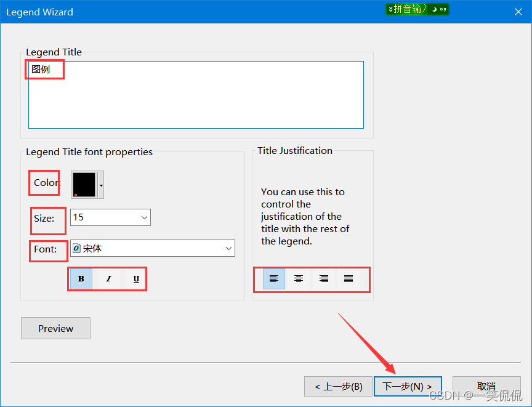The height and width of the screenshot is (407, 532).
Task: Cancel the wizard with 取消 button
Action: [x=486, y=386]
